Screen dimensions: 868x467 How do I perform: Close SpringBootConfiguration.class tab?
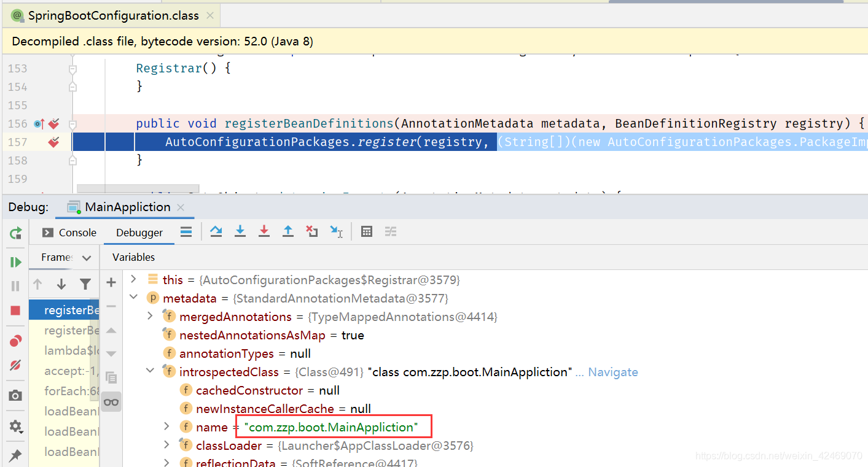coord(211,16)
